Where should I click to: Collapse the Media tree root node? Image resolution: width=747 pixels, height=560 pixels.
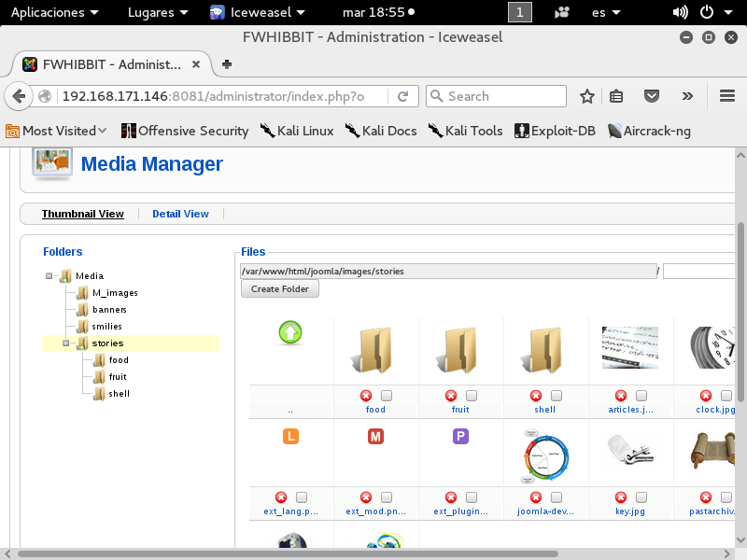49,275
